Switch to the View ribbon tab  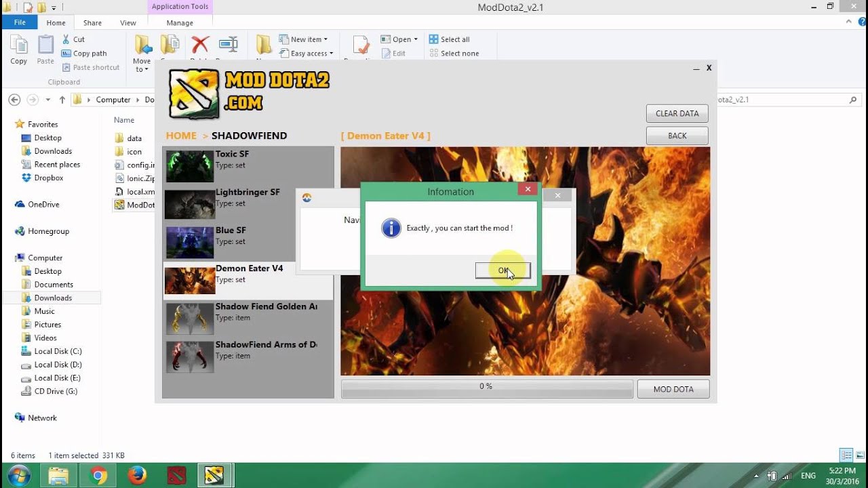click(x=128, y=23)
